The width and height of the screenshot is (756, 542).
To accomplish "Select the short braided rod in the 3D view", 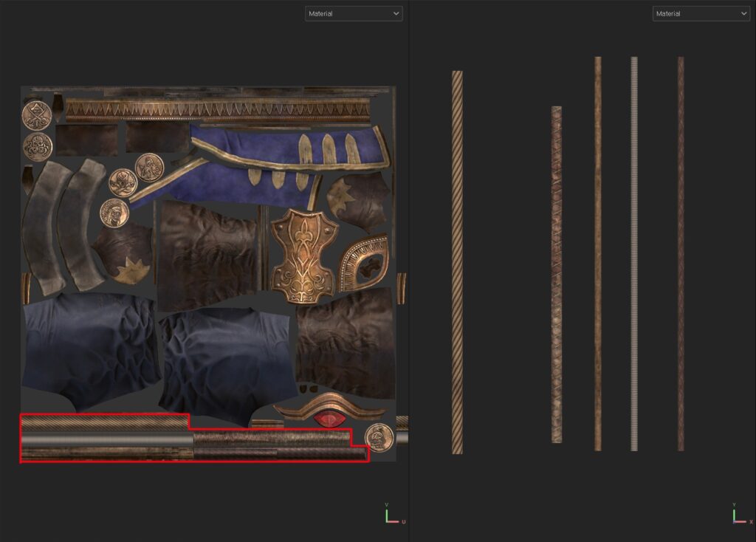I will tap(557, 275).
